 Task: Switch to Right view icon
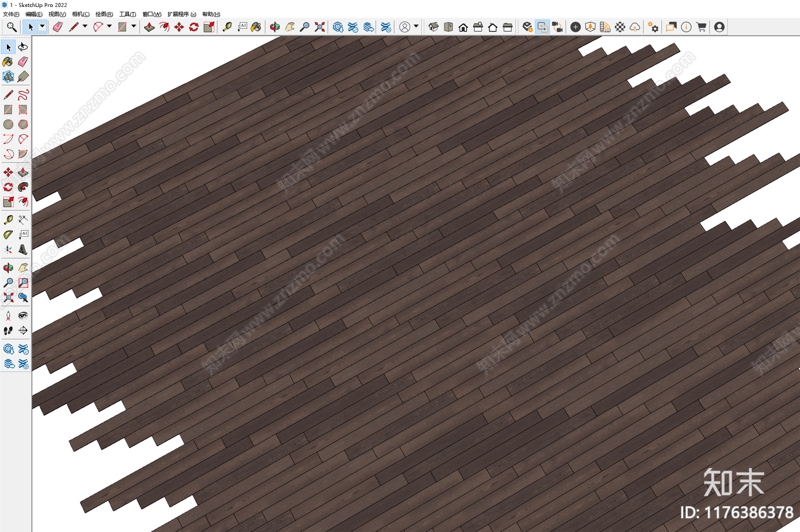point(478,27)
